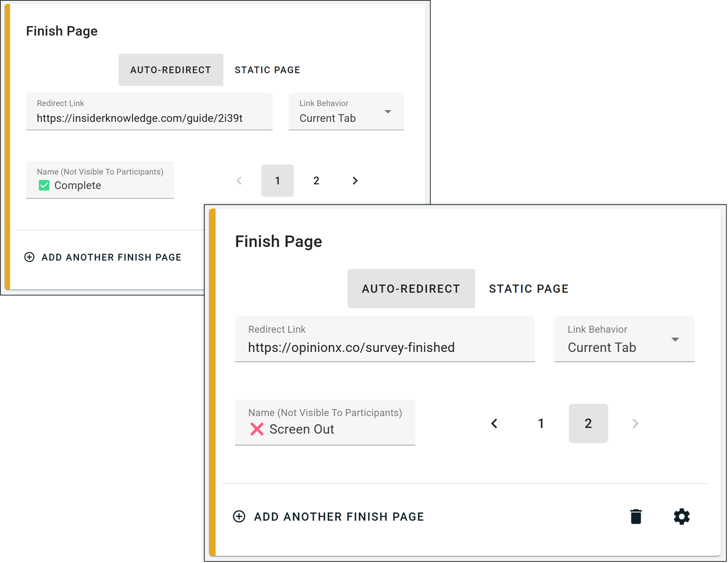The width and height of the screenshot is (728, 563).
Task: Click Add Another Finish Page in the lower panel
Action: 339,517
